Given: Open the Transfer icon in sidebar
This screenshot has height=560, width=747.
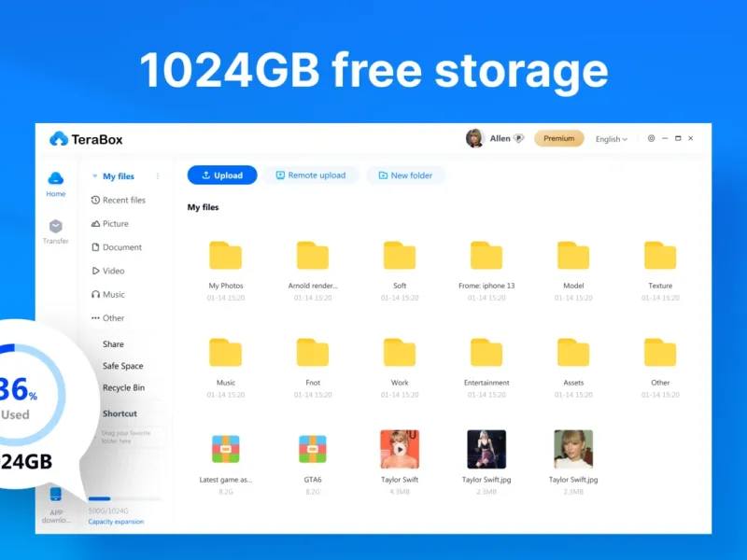Looking at the screenshot, I should (56, 226).
